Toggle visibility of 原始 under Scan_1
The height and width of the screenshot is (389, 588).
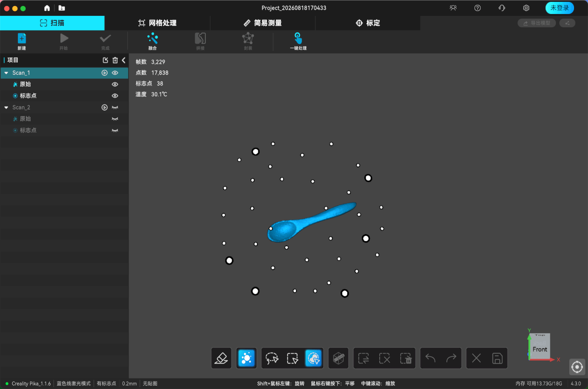click(x=115, y=84)
